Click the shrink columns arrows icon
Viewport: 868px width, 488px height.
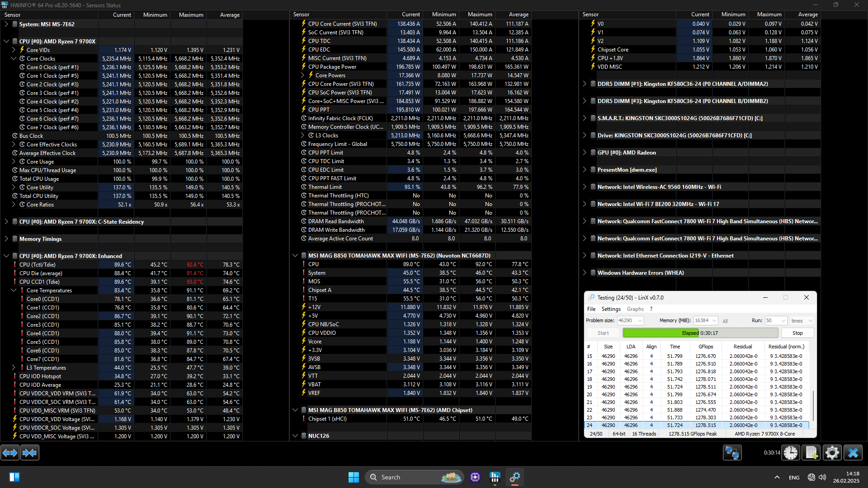(30, 453)
